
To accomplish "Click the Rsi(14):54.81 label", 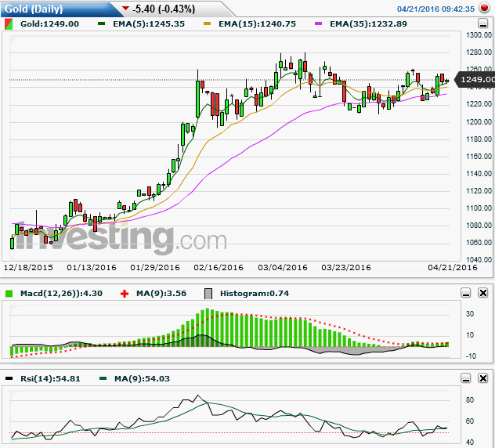I will coord(50,378).
